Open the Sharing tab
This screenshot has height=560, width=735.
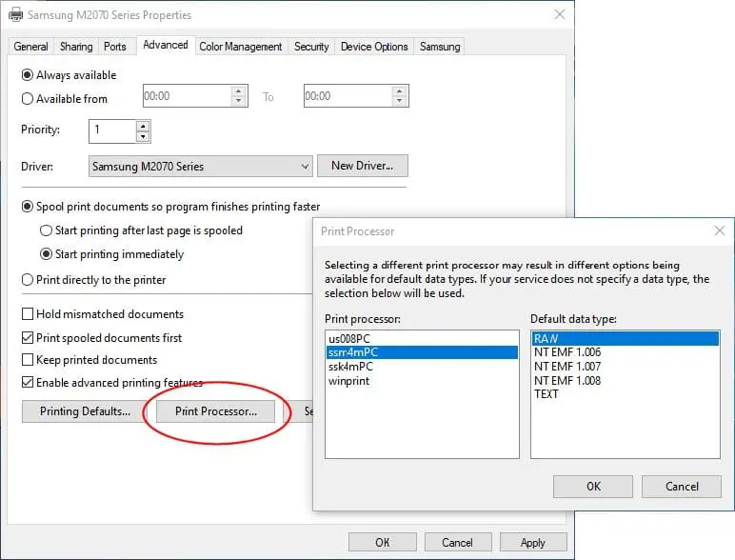76,47
